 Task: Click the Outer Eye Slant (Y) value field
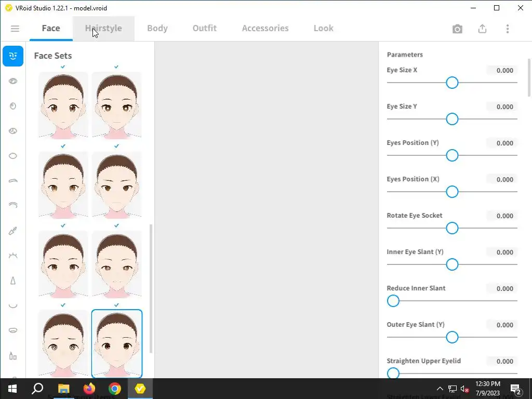502,325
